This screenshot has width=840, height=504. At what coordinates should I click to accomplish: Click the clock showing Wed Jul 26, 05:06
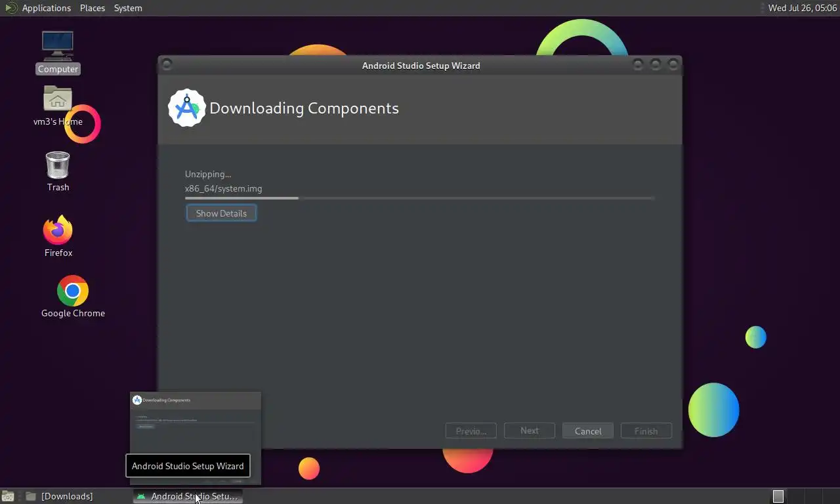(803, 8)
